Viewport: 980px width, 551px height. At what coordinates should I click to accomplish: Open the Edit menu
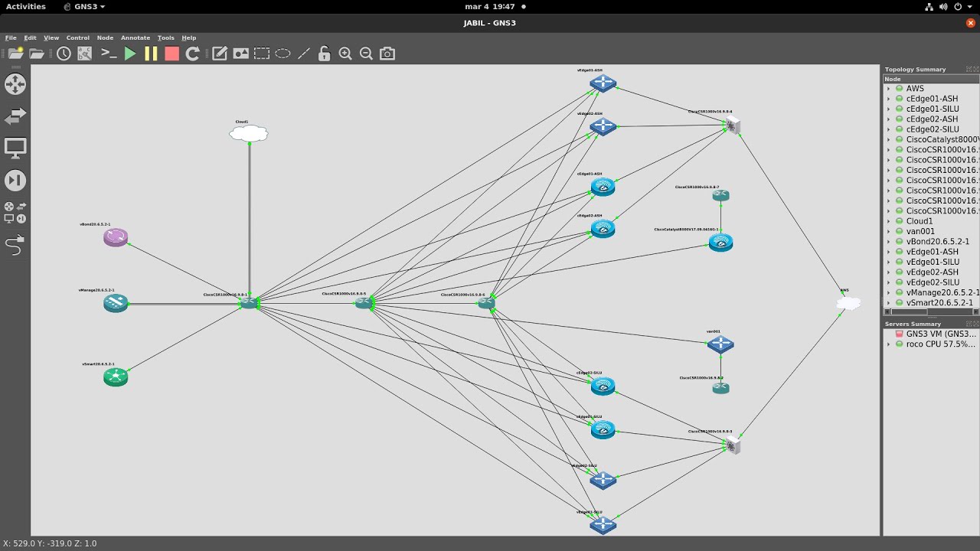click(30, 37)
